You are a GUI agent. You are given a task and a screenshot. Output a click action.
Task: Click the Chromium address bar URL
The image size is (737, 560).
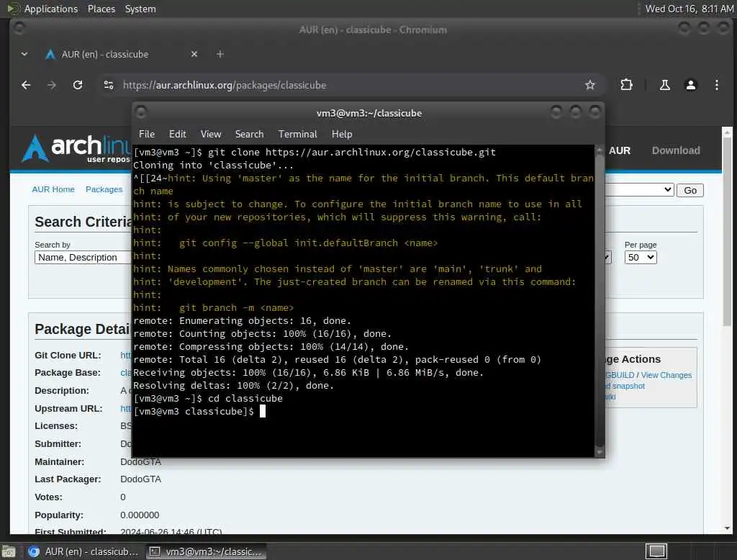[225, 85]
